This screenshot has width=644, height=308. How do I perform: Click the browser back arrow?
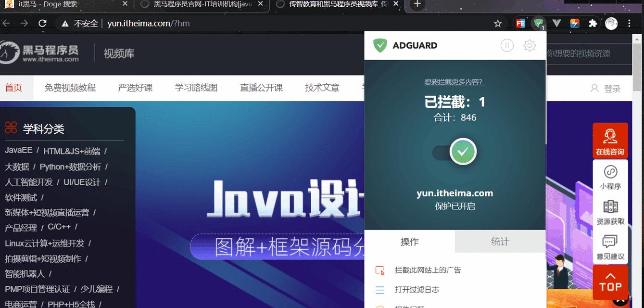click(6, 23)
